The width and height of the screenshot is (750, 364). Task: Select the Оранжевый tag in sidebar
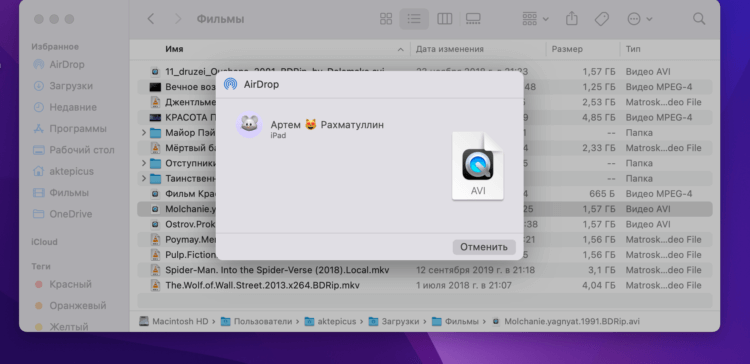(70, 305)
